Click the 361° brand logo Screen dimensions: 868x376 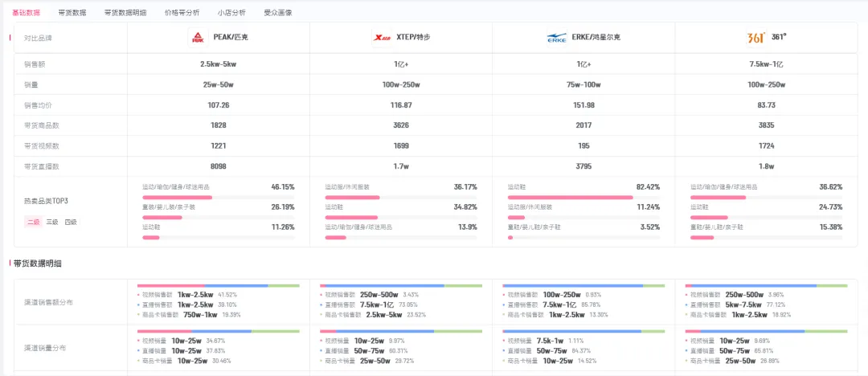[755, 38]
